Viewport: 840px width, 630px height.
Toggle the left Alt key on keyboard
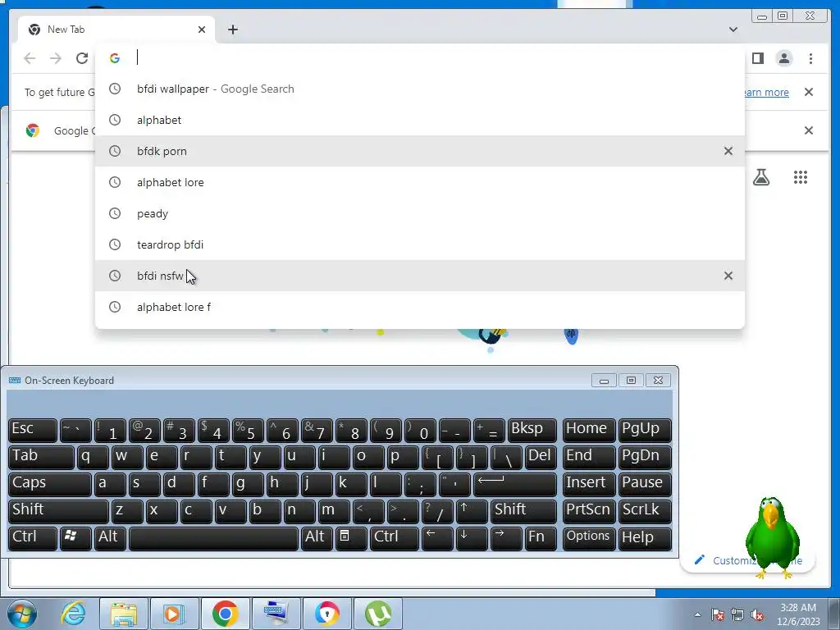[x=110, y=538]
